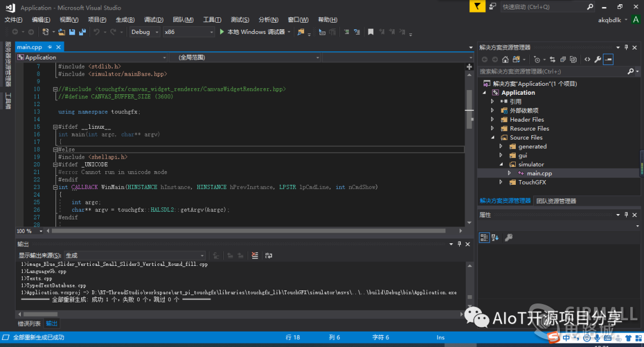Toggle word wrap in the output panel

(268, 255)
